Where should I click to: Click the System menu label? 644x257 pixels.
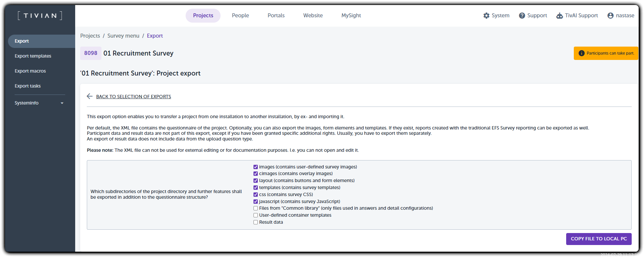click(501, 16)
